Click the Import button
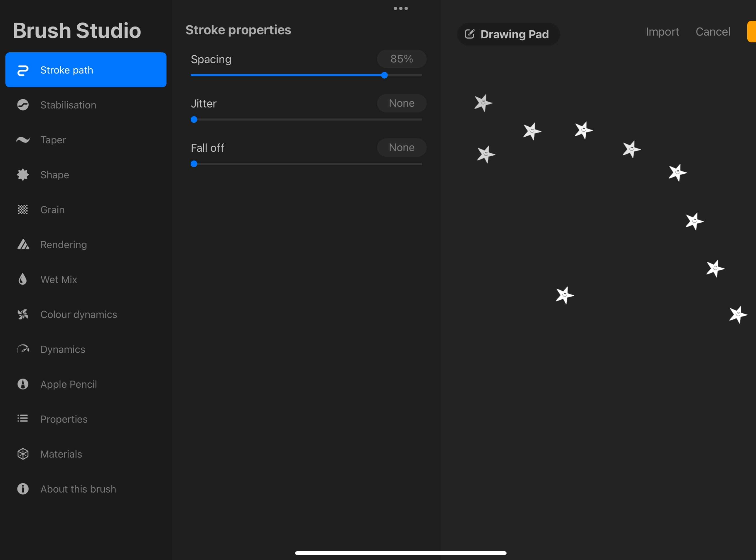Image resolution: width=756 pixels, height=560 pixels. (x=662, y=32)
